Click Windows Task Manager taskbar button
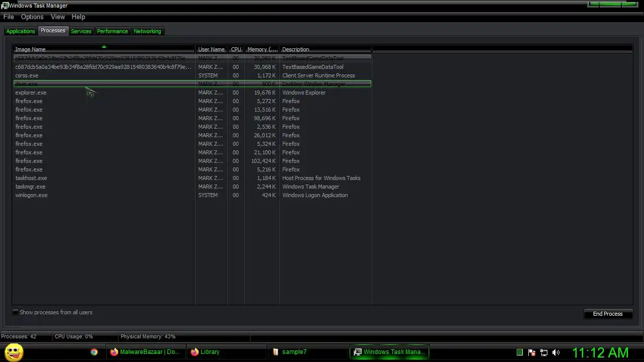Screen dimensions: 644x362 (x=389, y=352)
